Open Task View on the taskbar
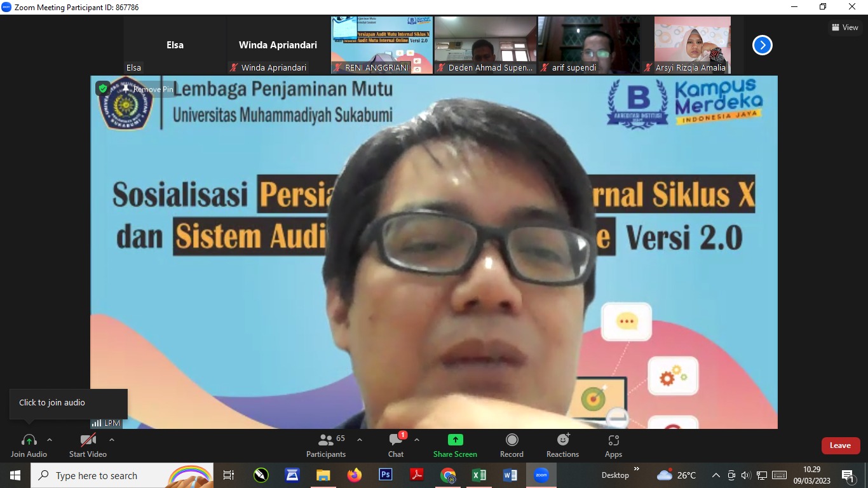Screen dimensions: 868x488 229,475
